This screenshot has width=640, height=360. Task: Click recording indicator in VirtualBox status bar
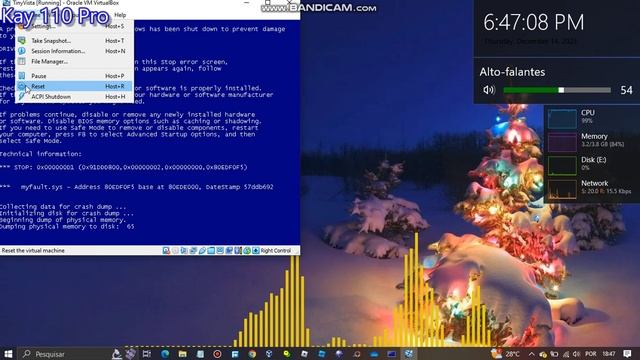point(229,250)
